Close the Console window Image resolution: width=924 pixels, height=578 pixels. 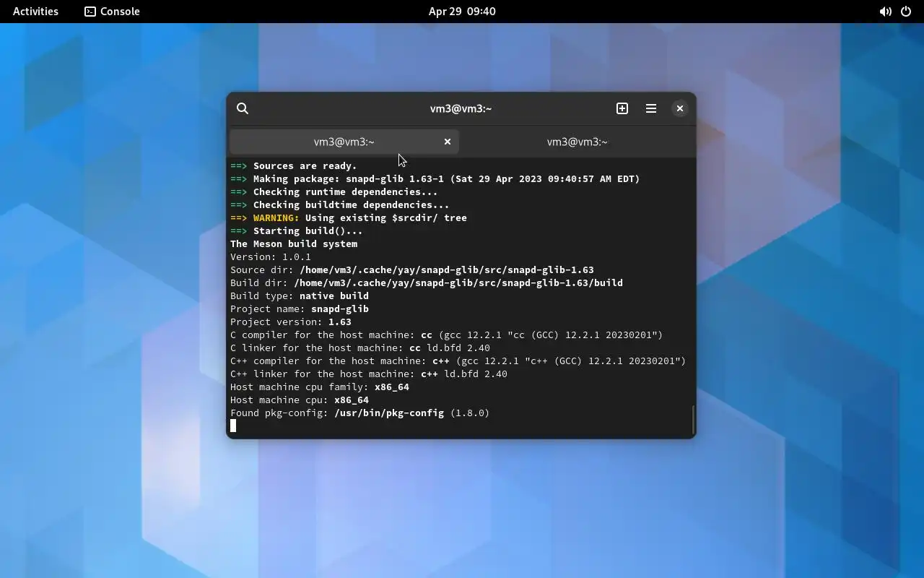[680, 108]
